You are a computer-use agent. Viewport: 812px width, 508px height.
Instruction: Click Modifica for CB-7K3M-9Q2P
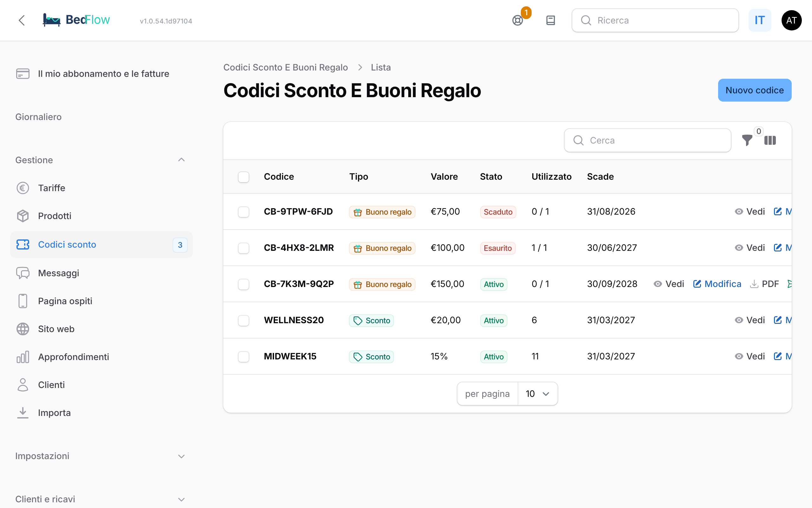click(x=717, y=284)
